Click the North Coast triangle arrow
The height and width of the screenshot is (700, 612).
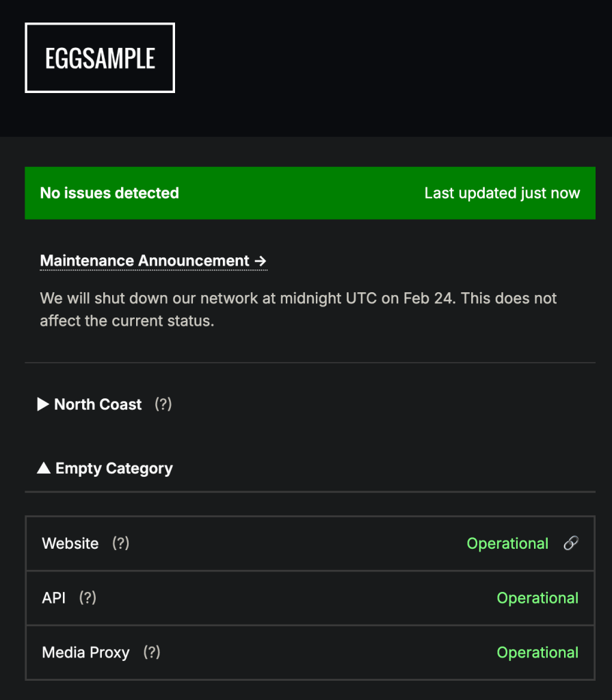[43, 404]
